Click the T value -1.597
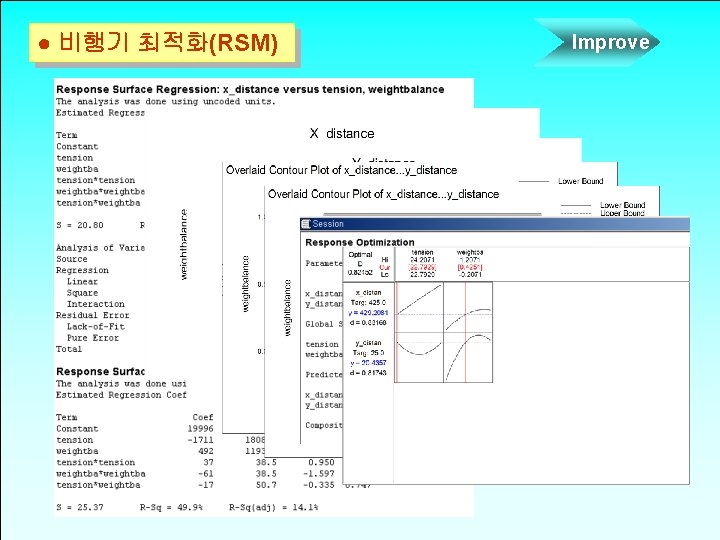720x540 pixels. pyautogui.click(x=319, y=474)
